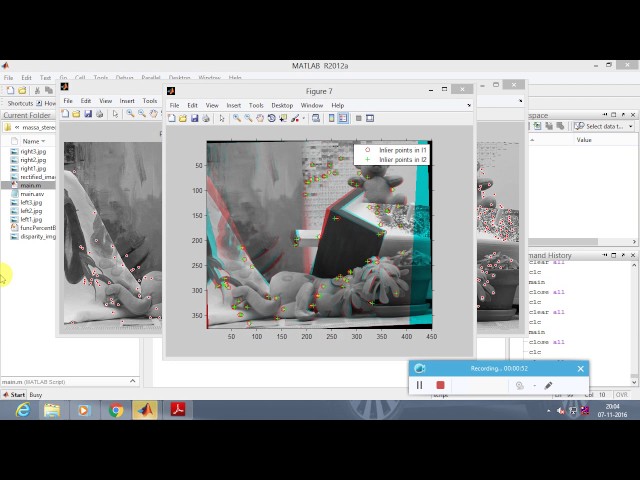Image resolution: width=640 pixels, height=480 pixels.
Task: Select Zoom Out tool in Figure 7
Action: [x=248, y=118]
